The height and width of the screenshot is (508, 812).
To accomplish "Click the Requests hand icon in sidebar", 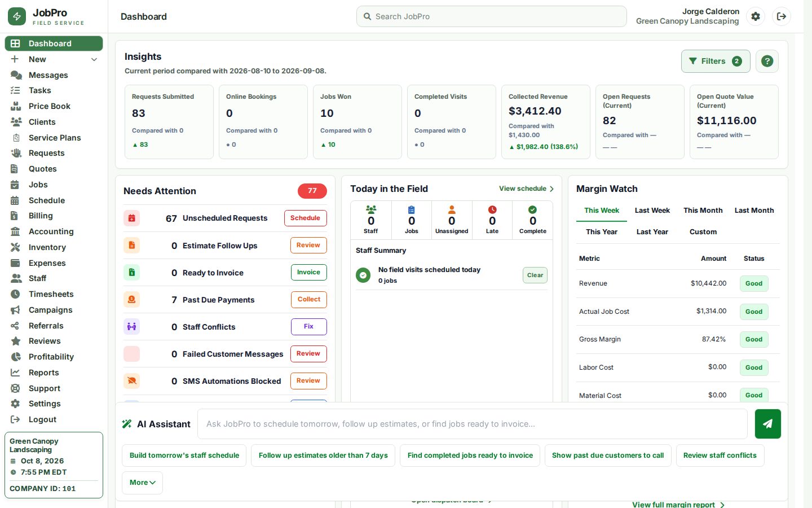I will [16, 153].
